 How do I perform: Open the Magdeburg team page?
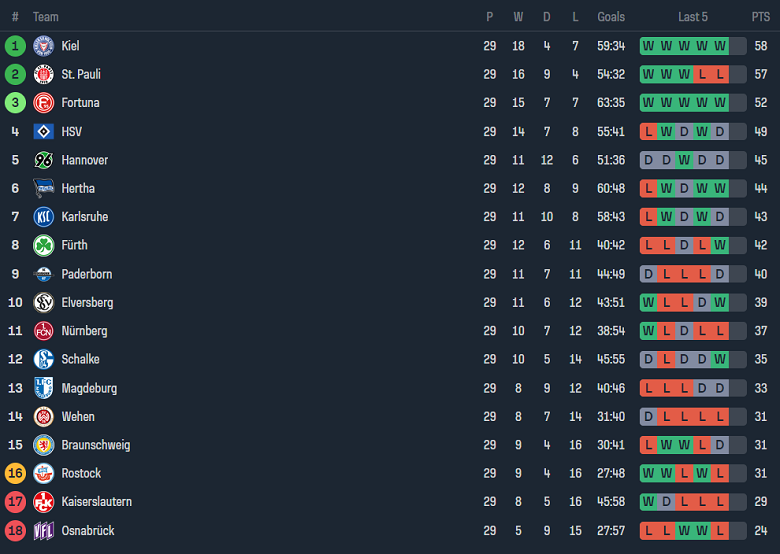(x=88, y=388)
